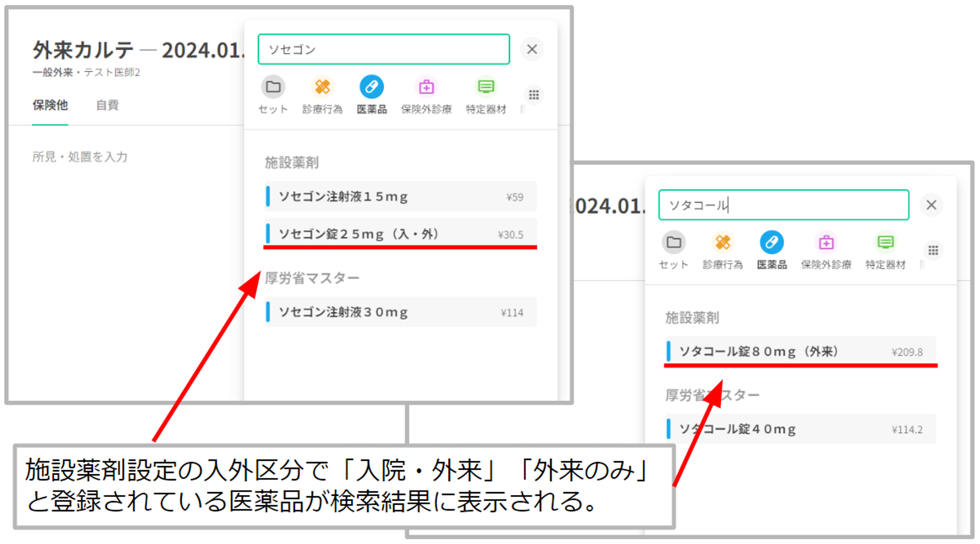Switch to the 自費 tab

point(107,105)
